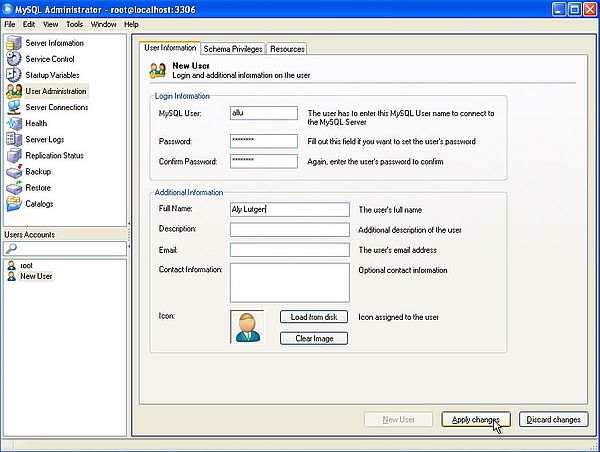Select Restore label in sidebar

pos(38,188)
